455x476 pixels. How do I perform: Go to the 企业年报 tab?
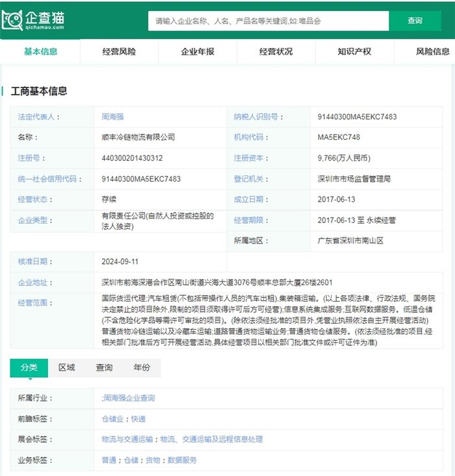(x=198, y=51)
